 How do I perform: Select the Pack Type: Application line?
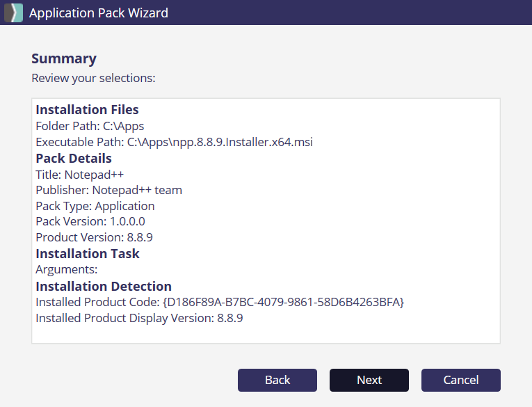pyautogui.click(x=95, y=206)
